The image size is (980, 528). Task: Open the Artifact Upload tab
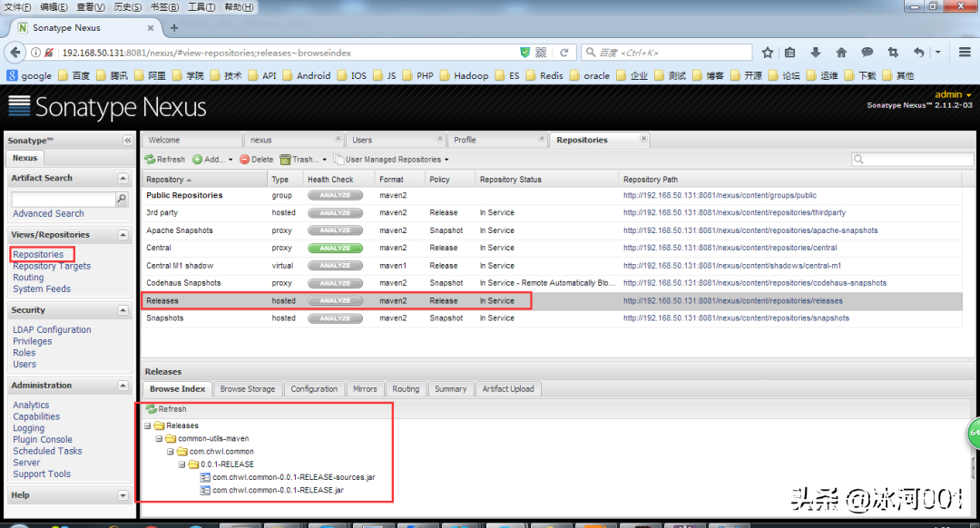click(x=508, y=389)
